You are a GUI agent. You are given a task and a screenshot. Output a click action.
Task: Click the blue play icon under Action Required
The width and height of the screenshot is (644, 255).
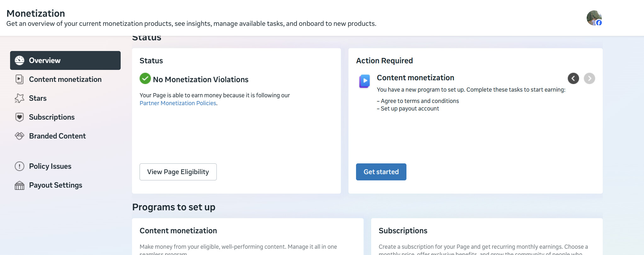[x=365, y=81]
